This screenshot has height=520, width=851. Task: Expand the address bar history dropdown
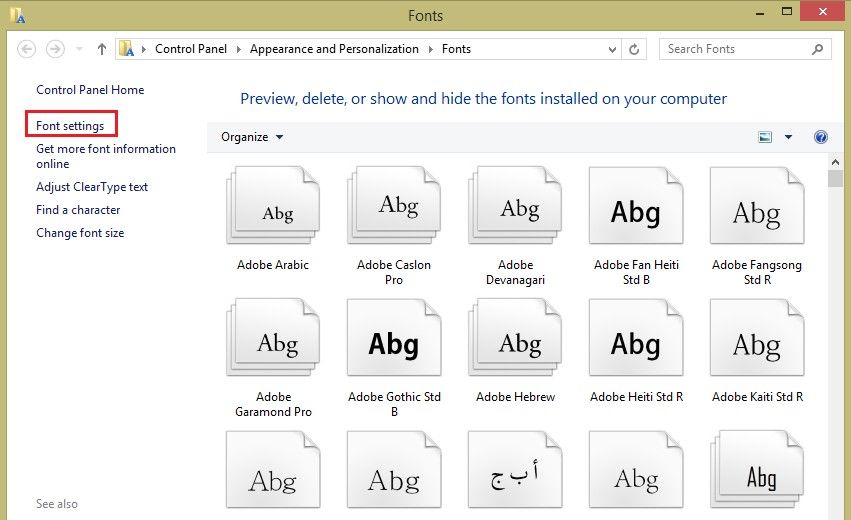coord(613,49)
